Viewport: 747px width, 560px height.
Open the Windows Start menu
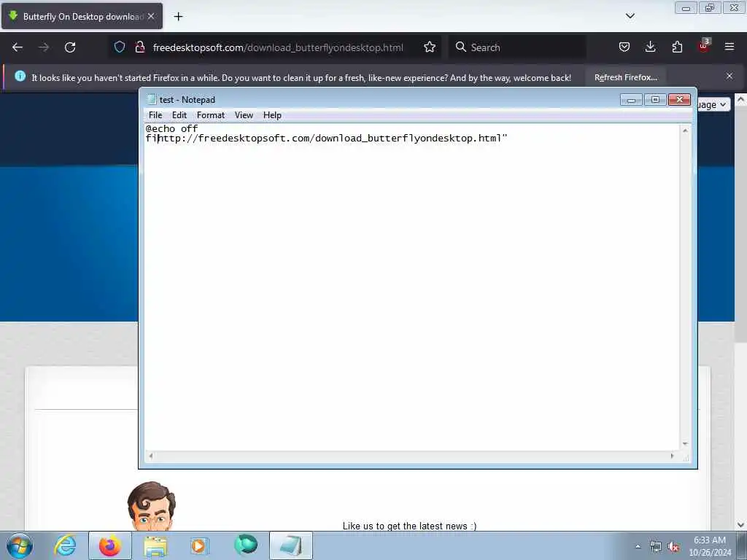pyautogui.click(x=20, y=545)
